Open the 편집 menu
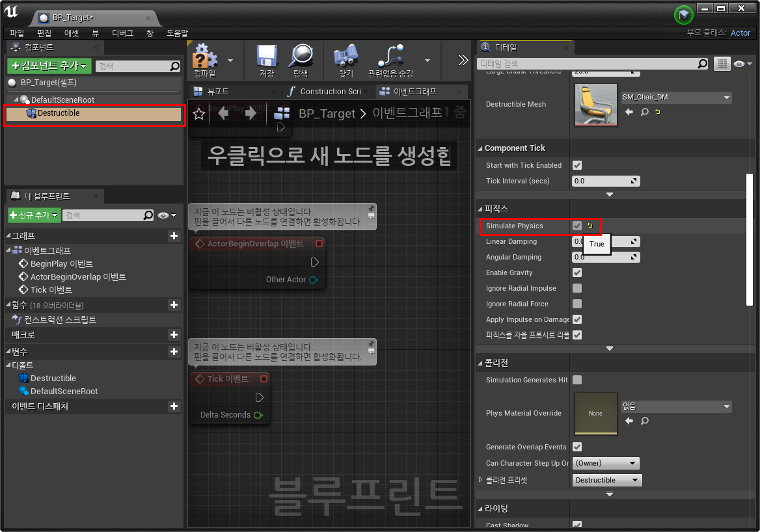The image size is (760, 532). tap(44, 33)
